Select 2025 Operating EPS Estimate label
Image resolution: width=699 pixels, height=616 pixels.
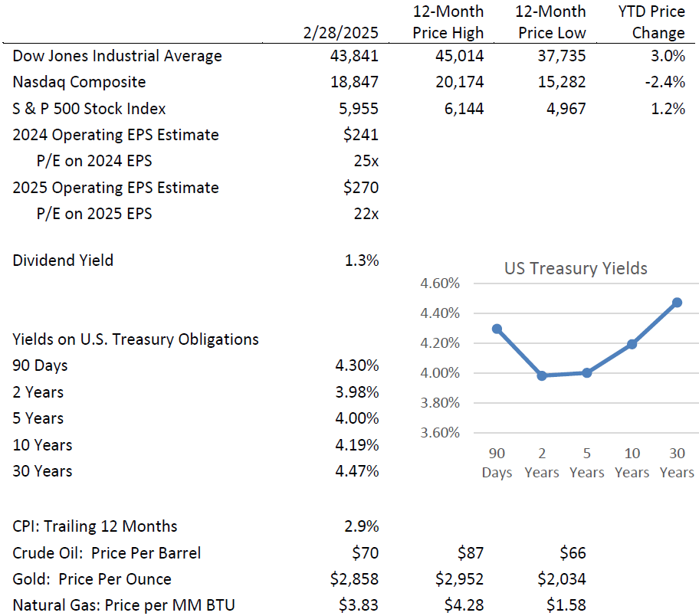pyautogui.click(x=116, y=188)
